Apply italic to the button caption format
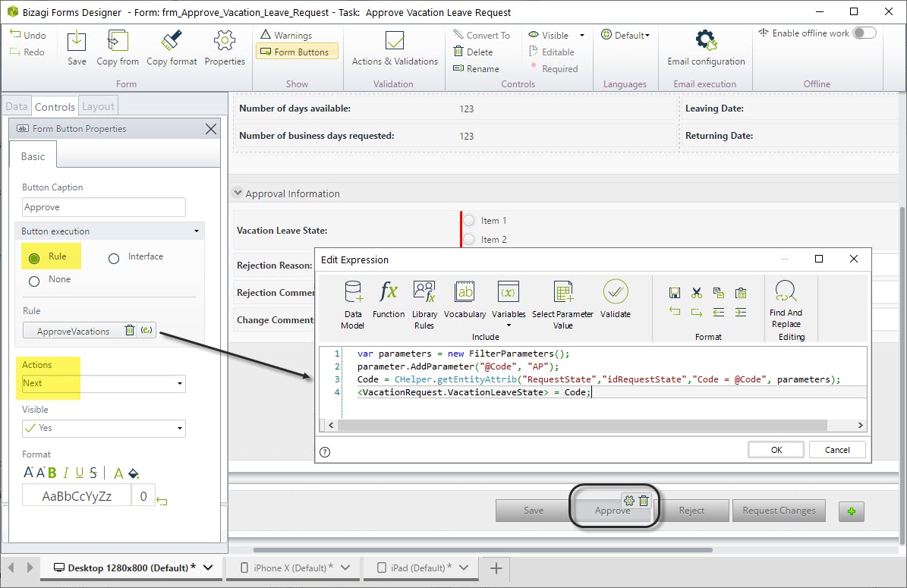This screenshot has width=907, height=588. pos(65,473)
